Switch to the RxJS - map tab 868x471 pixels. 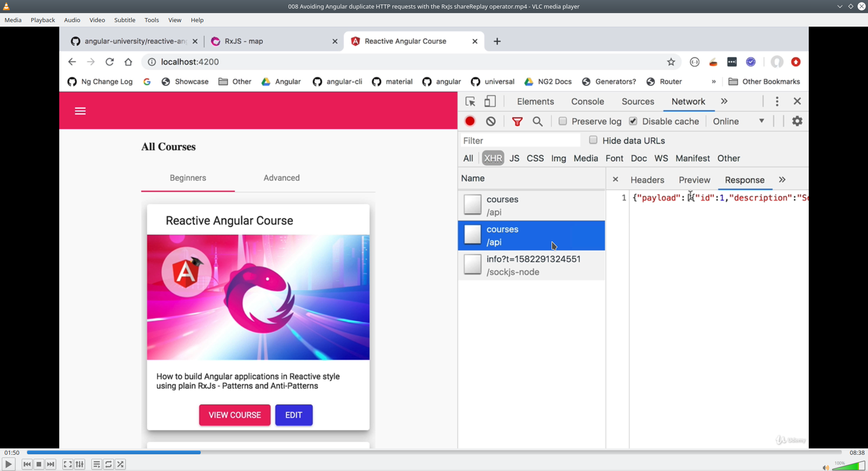tap(275, 41)
